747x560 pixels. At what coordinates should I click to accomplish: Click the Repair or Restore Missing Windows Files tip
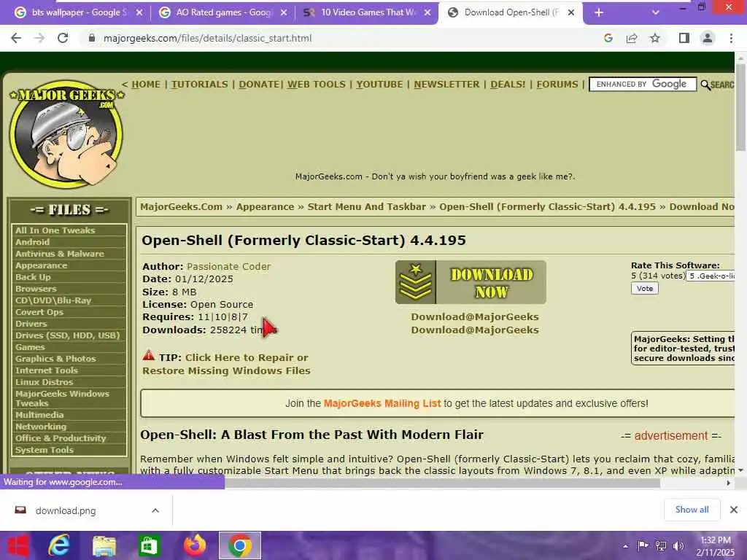click(226, 364)
